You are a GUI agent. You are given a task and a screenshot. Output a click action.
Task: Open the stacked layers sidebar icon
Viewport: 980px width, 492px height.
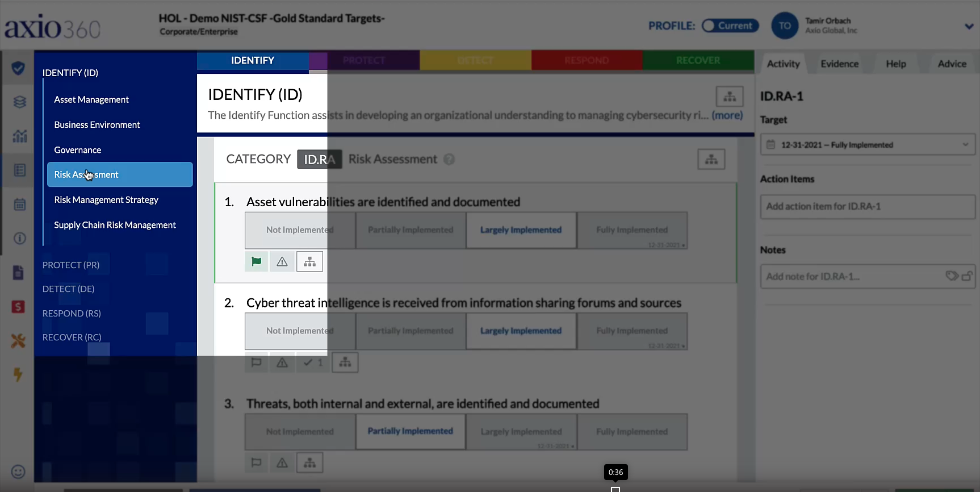click(20, 102)
